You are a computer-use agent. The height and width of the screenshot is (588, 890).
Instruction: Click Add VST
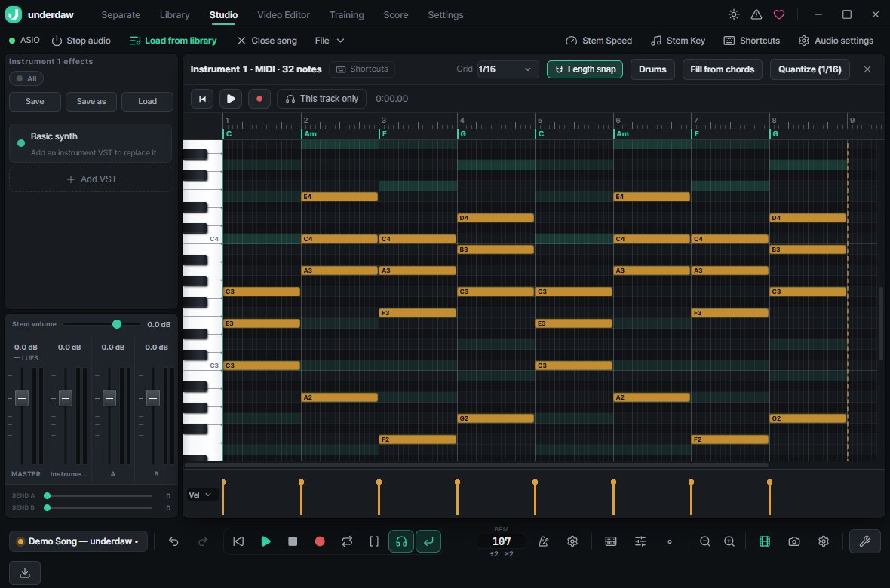[x=91, y=179]
